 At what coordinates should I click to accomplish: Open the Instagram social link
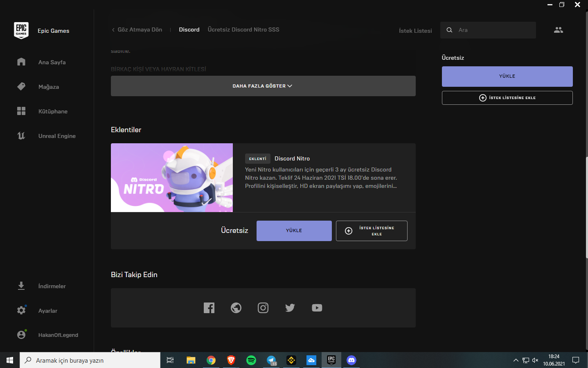(x=263, y=308)
